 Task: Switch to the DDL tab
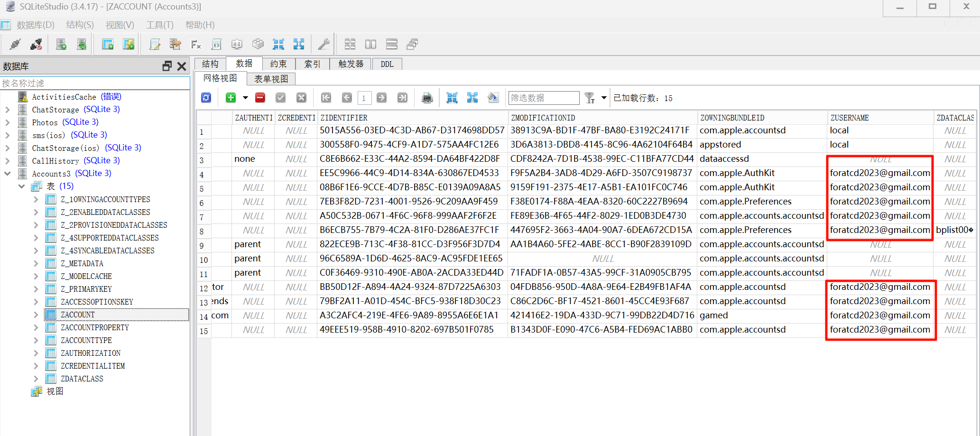click(x=387, y=64)
